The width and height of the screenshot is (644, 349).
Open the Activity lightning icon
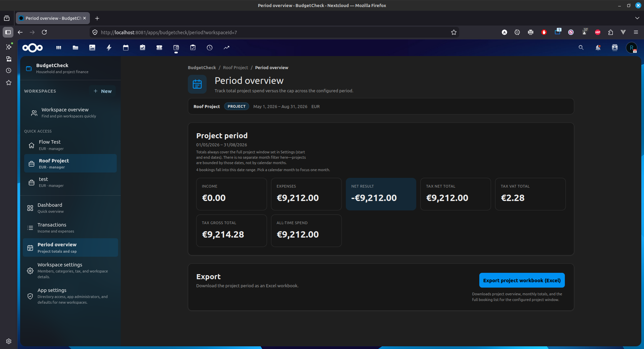pyautogui.click(x=109, y=48)
